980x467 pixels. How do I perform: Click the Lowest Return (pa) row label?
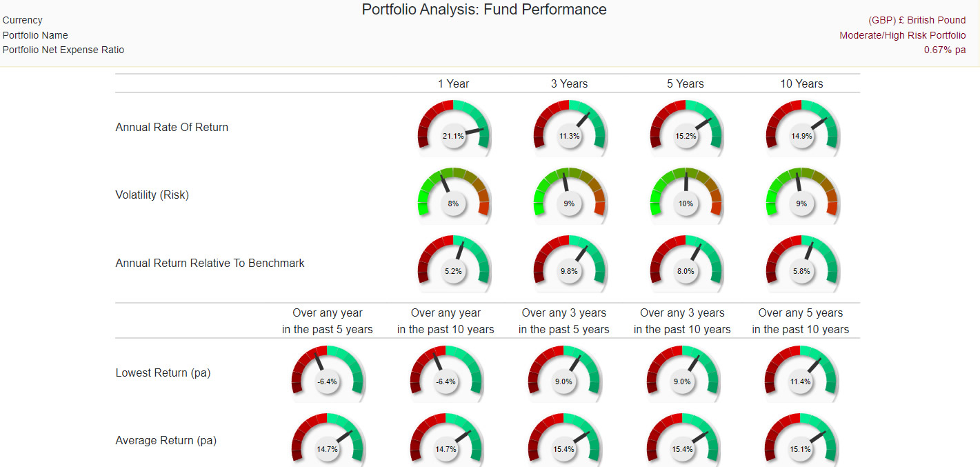tap(163, 372)
